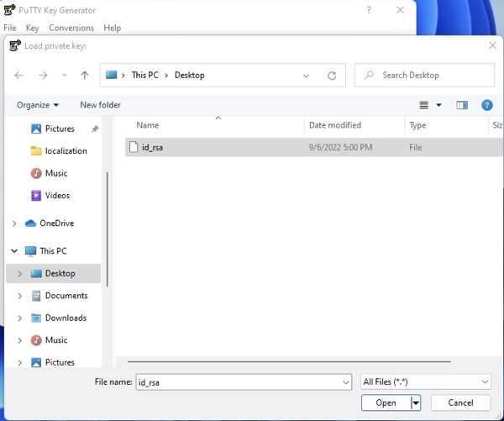Click Open to load the key
Screen dimensions: 504x421
[x=386, y=403]
